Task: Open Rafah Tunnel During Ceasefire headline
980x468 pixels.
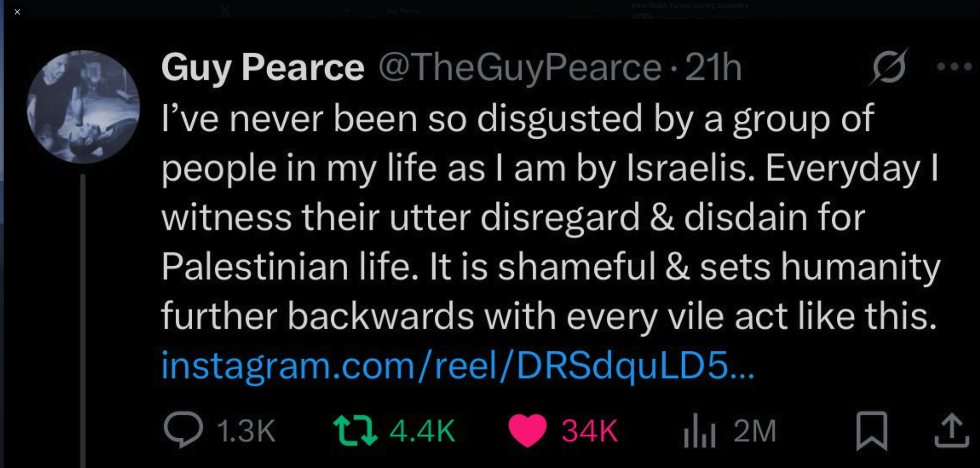Action: [689, 5]
